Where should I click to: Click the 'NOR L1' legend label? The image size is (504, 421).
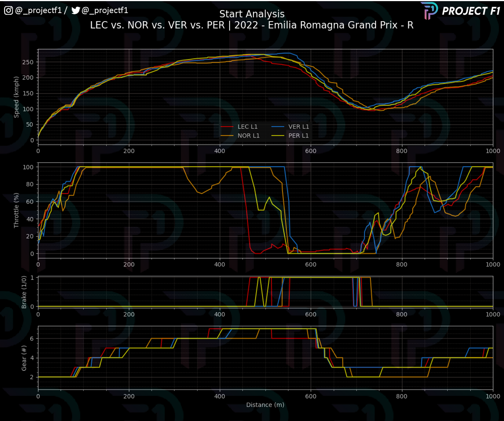click(249, 135)
